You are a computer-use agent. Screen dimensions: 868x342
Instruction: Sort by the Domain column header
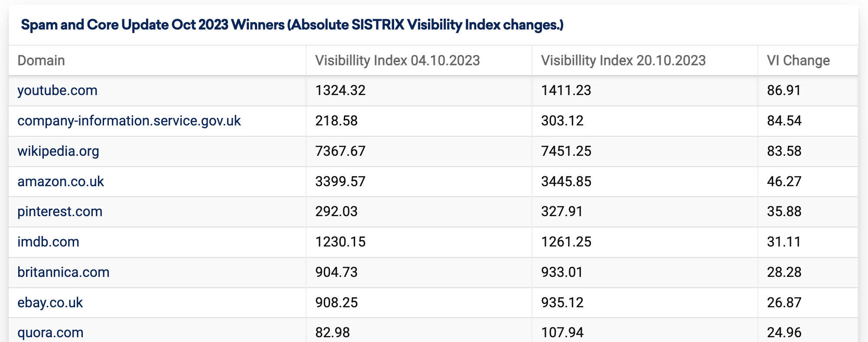41,60
